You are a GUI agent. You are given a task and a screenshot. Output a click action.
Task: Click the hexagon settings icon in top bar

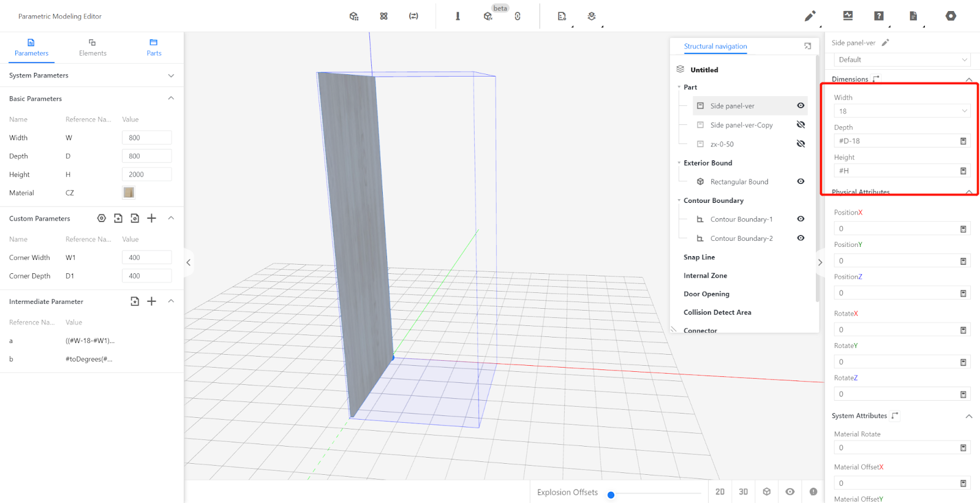951,16
